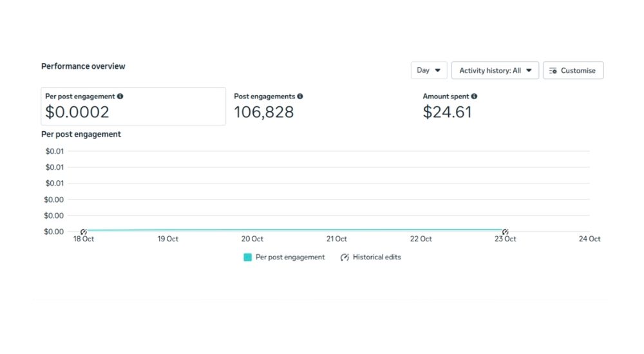Select the Per post engagement metric card
This screenshot has width=644, height=354.
133,106
